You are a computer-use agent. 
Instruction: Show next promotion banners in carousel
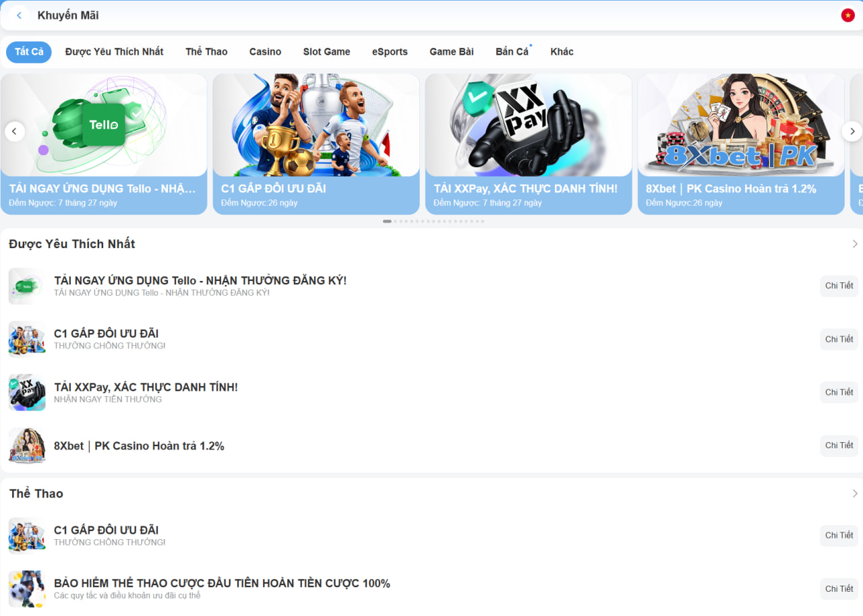tap(852, 131)
